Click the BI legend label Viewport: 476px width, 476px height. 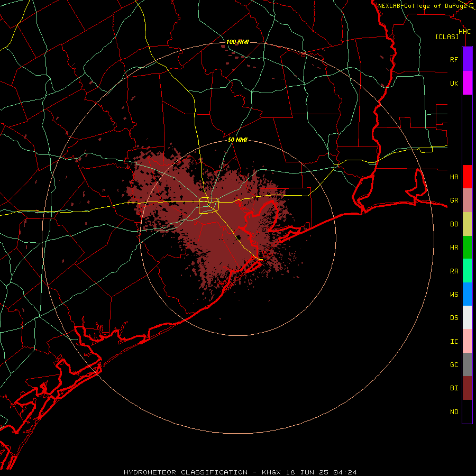454,388
